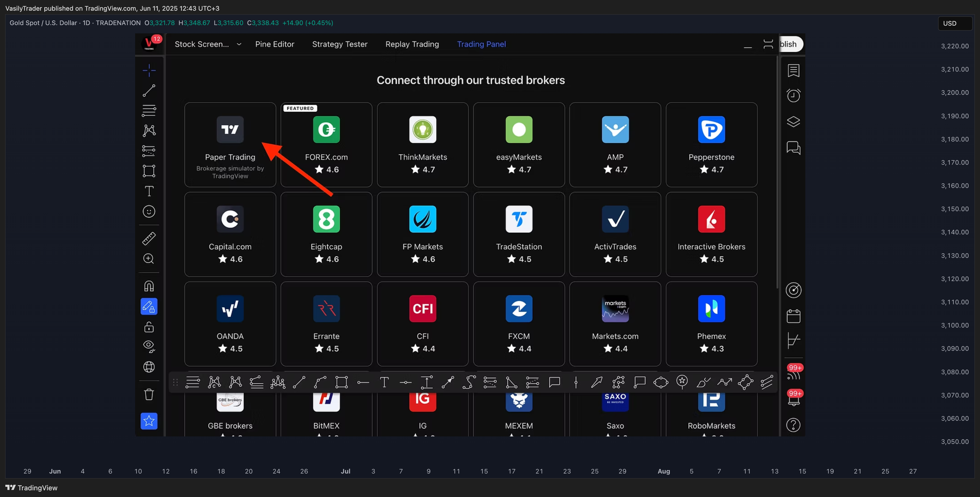
Task: Choose the FOREX.com featured broker card
Action: (x=326, y=144)
